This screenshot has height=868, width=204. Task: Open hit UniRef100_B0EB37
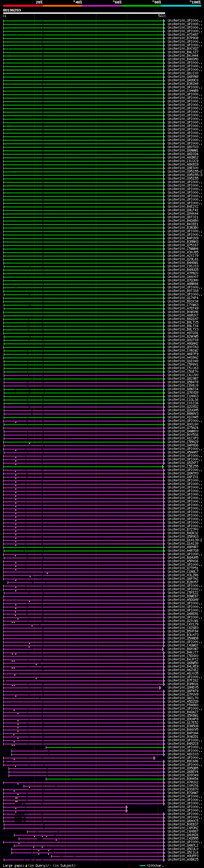pos(183,825)
